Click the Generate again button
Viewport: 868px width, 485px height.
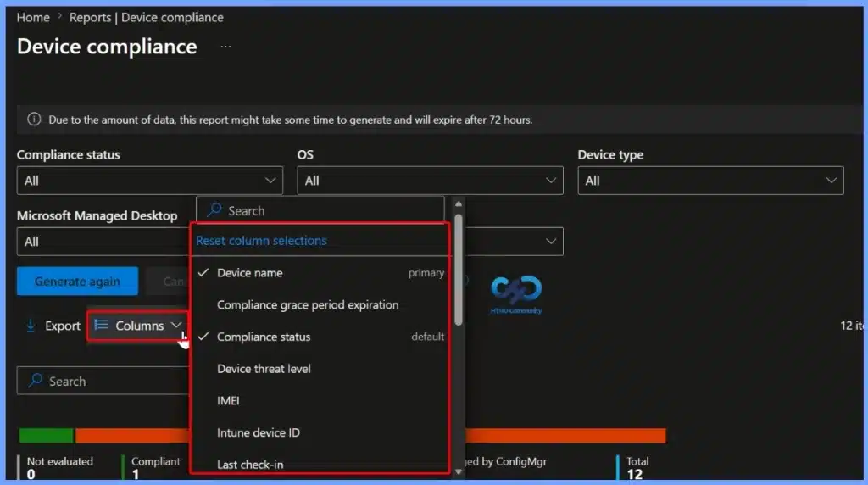coord(77,282)
